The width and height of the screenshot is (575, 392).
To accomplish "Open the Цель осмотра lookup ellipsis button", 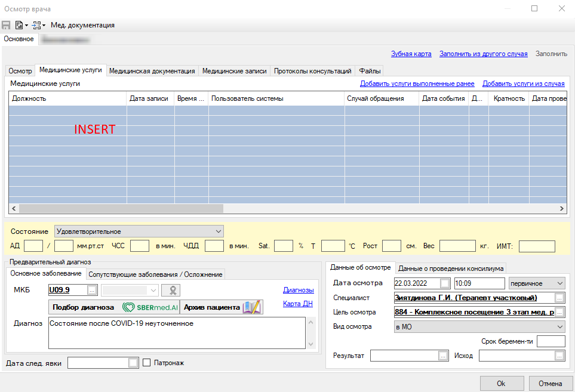I will (559, 312).
